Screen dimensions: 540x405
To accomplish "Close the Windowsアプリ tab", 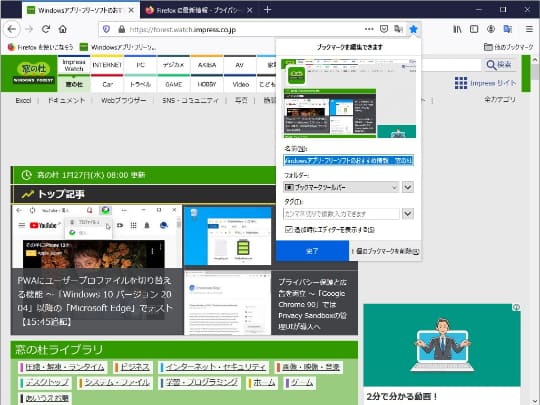I will point(131,10).
